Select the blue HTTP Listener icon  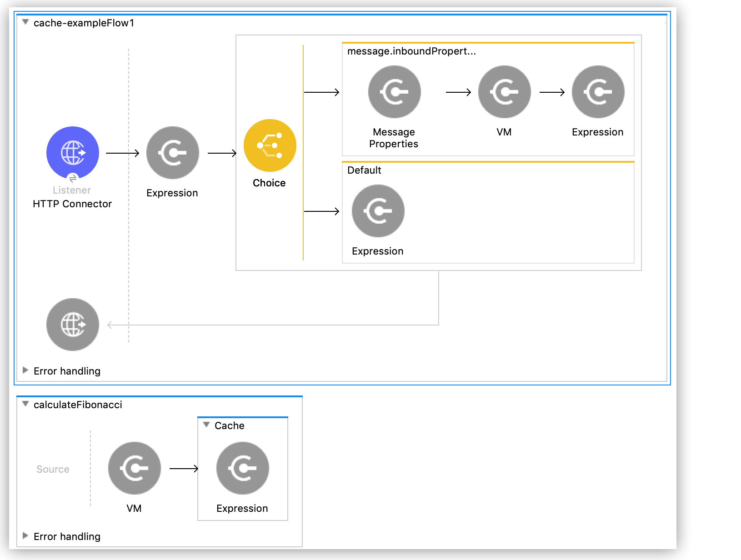pyautogui.click(x=73, y=153)
